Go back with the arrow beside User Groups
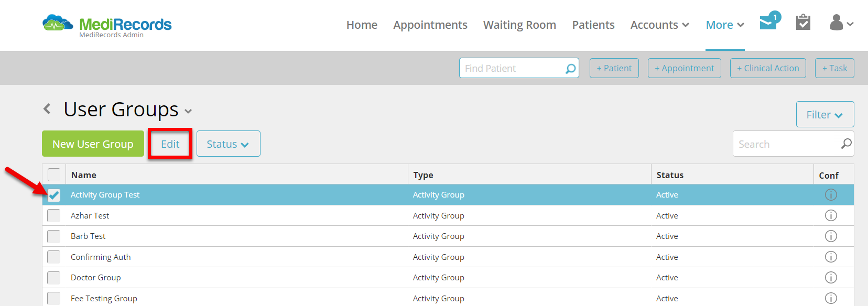The width and height of the screenshot is (868, 306). click(47, 109)
